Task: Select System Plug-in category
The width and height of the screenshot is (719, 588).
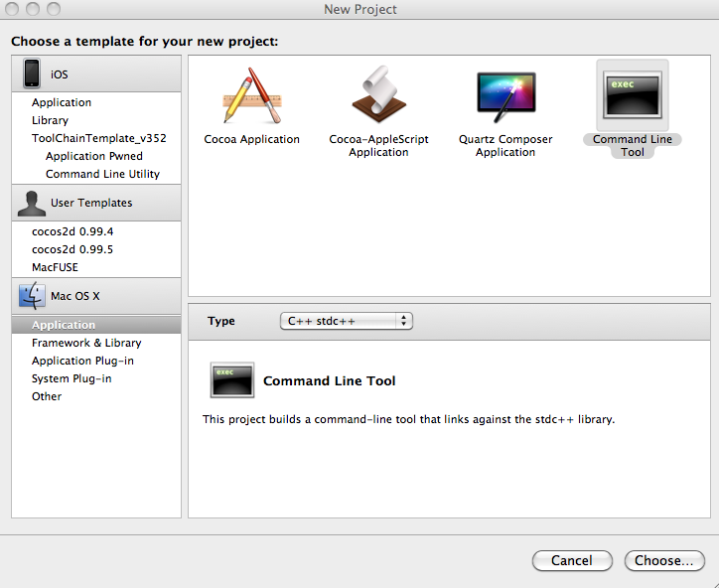Action: pos(72,378)
